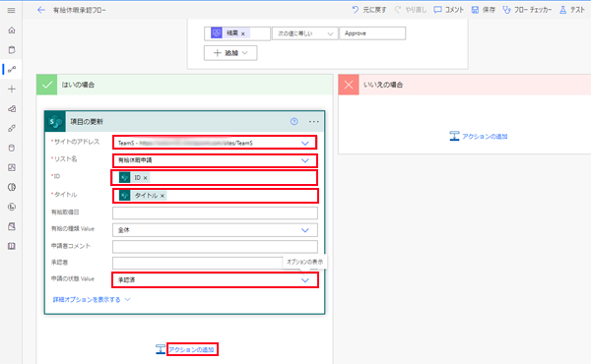
Task: Click 元に戻す undo button
Action: 369,10
